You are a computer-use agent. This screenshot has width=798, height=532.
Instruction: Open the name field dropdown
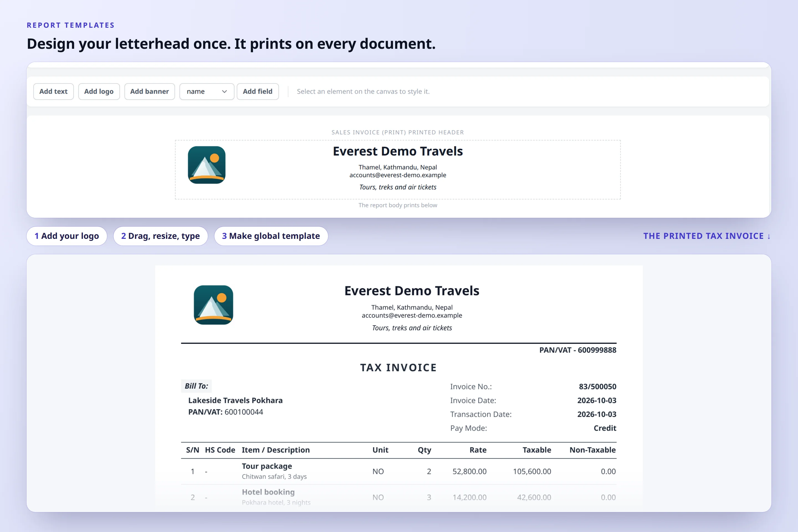point(207,91)
